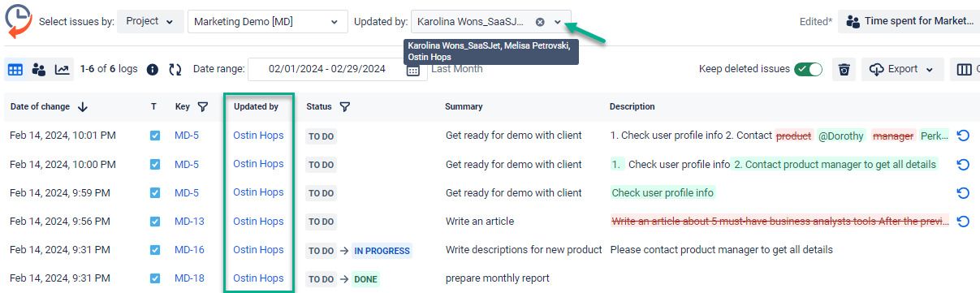This screenshot has height=293, width=980.
Task: Refresh the logs list
Action: (175, 70)
